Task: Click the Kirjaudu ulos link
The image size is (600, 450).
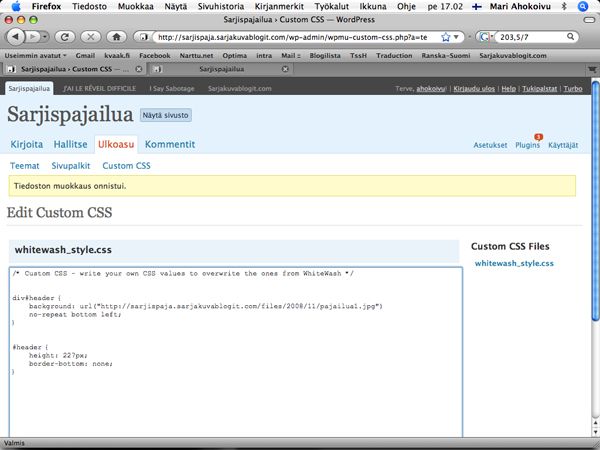Action: coord(474,89)
